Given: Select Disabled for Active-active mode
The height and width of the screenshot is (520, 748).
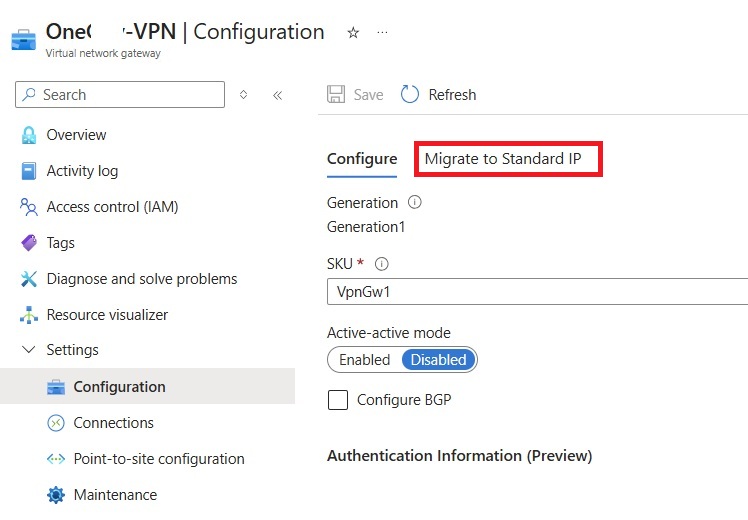Looking at the screenshot, I should coord(438,360).
